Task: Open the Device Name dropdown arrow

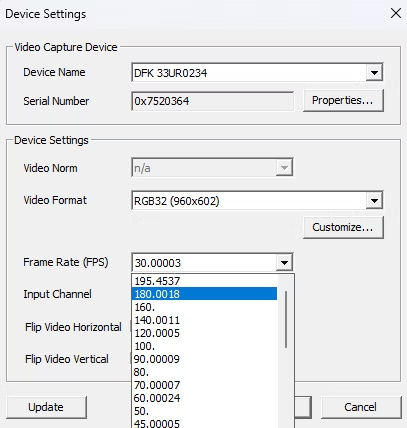Action: pos(374,72)
